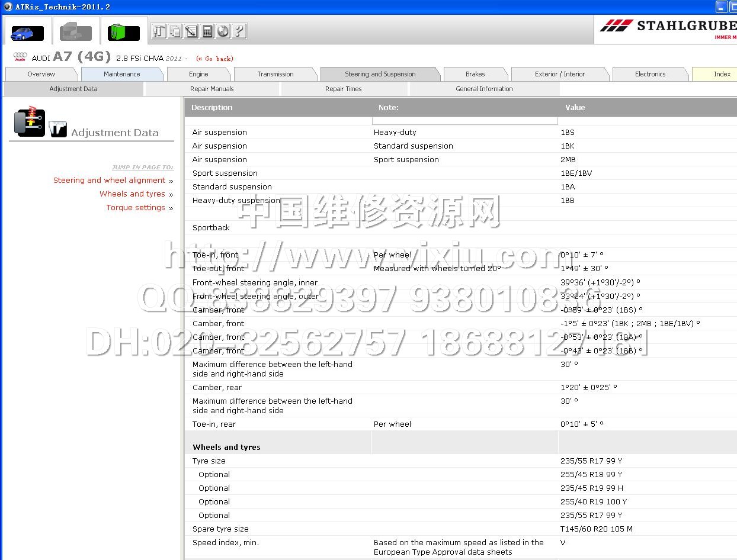Jump to Steering and wheel alignment section
Image resolution: width=737 pixels, height=560 pixels.
pyautogui.click(x=110, y=181)
